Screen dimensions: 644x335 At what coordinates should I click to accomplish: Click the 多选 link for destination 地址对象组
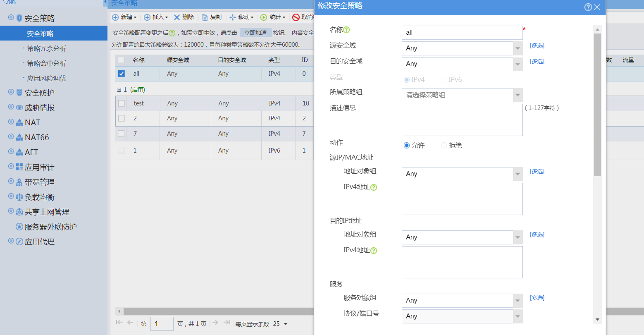click(537, 234)
